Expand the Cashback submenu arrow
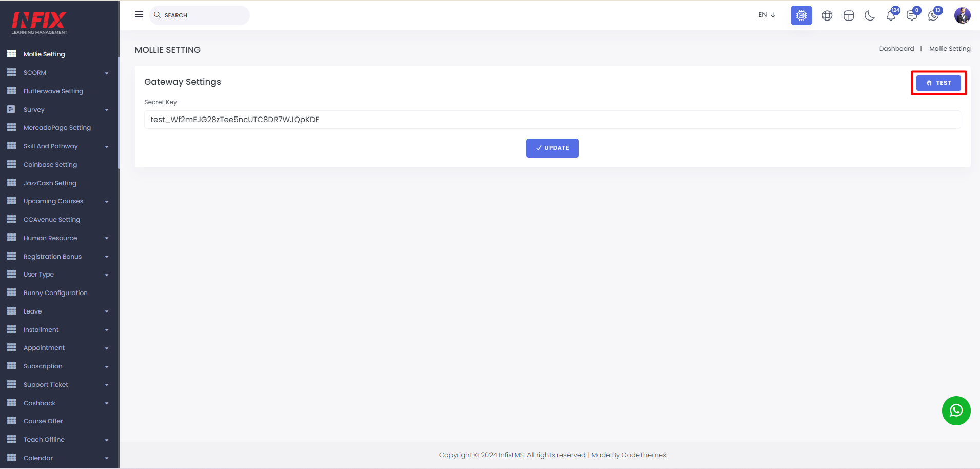The width and height of the screenshot is (980, 469). click(x=107, y=403)
